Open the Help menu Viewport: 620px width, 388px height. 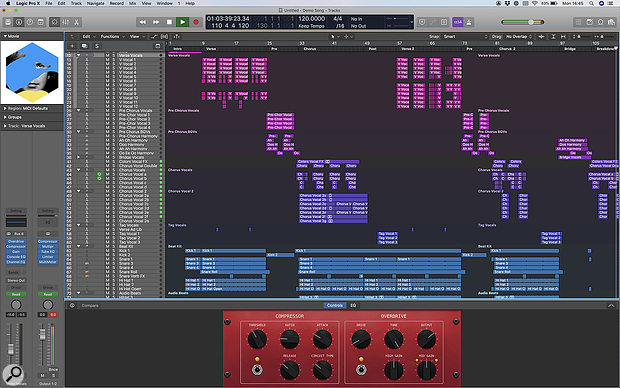(190, 3)
